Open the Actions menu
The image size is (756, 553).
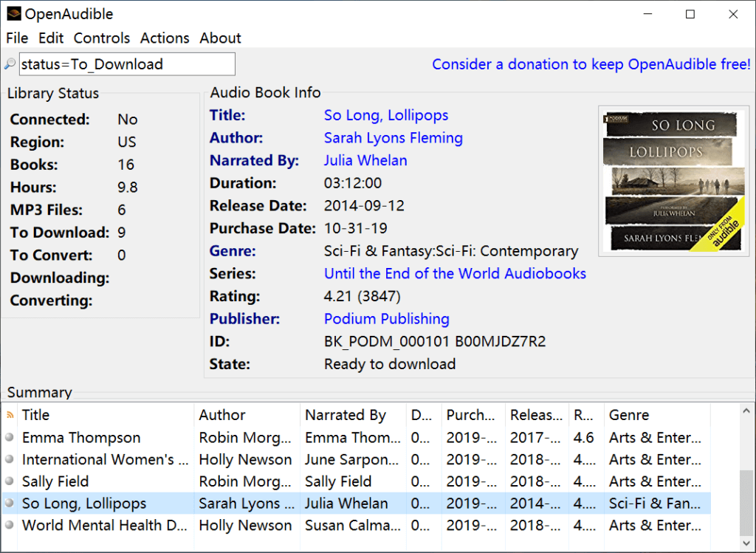pyautogui.click(x=165, y=38)
